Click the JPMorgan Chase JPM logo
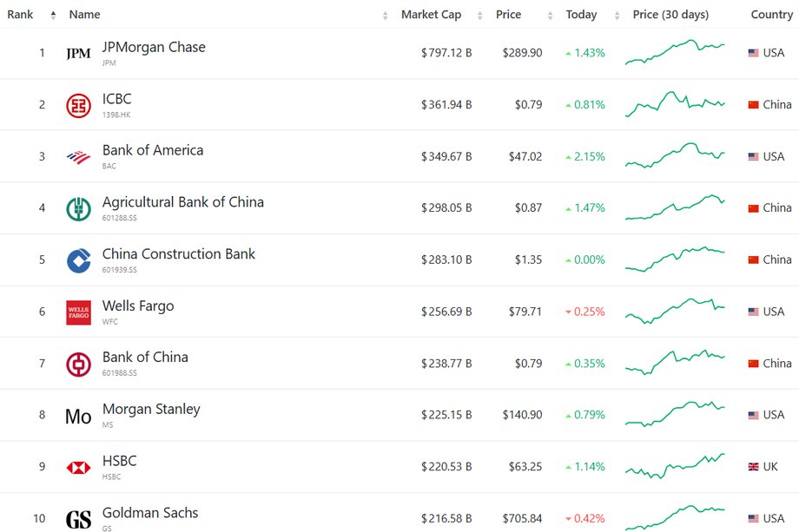799x532 pixels. coord(78,54)
